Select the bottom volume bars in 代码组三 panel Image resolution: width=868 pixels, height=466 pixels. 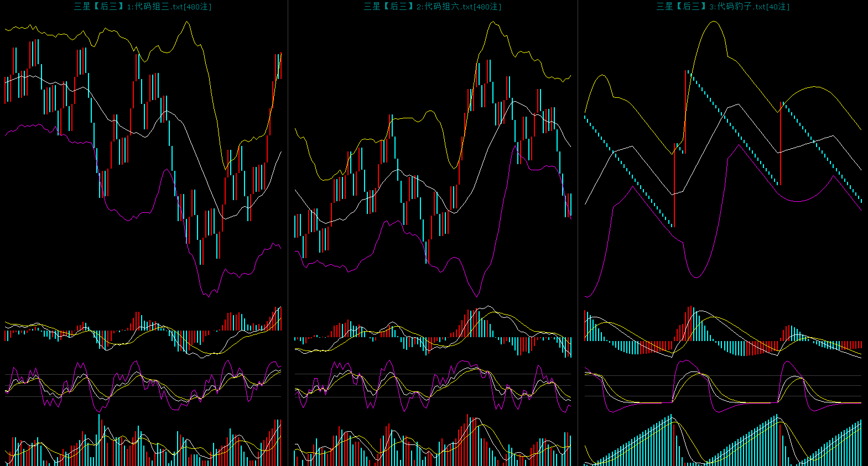pyautogui.click(x=143, y=445)
